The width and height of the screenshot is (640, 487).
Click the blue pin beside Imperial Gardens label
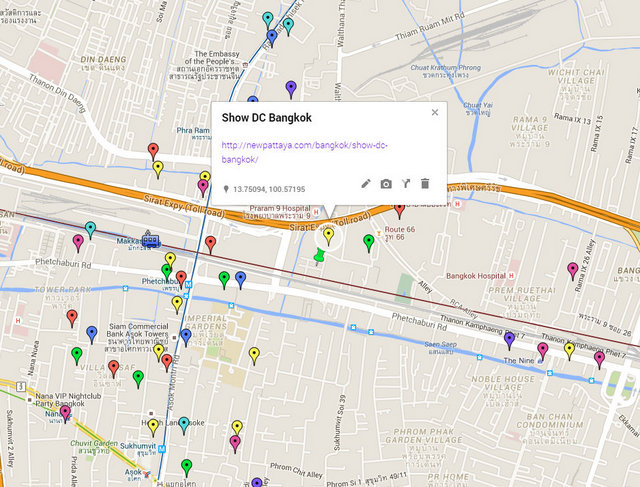tap(186, 337)
